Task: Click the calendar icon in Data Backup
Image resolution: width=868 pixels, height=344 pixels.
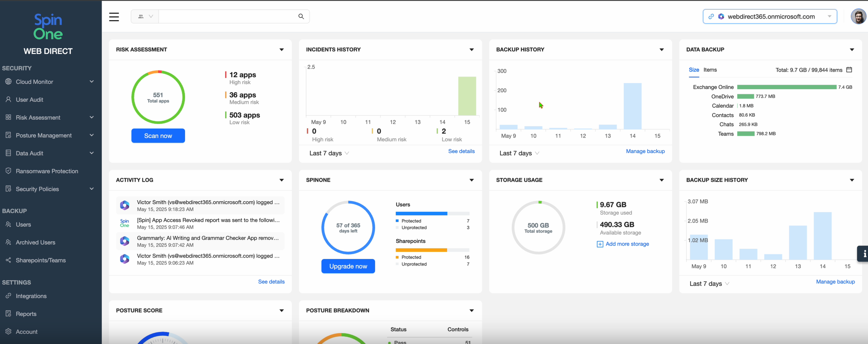Action: point(849,70)
